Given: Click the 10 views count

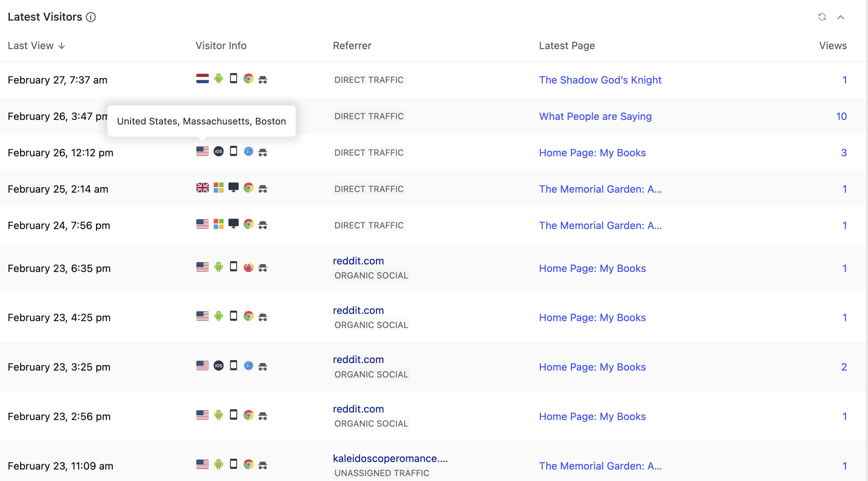Looking at the screenshot, I should pos(841,116).
